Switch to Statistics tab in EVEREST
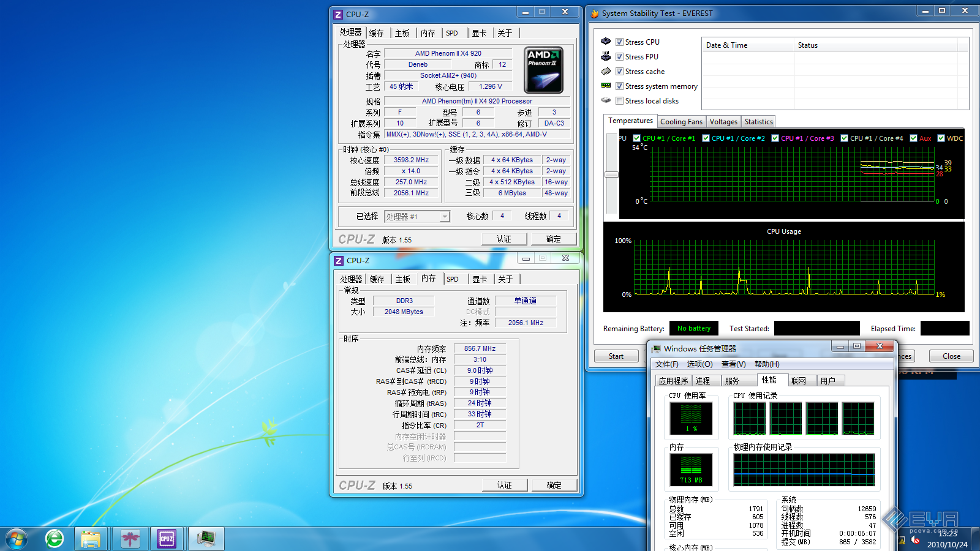This screenshot has width=980, height=551. pyautogui.click(x=759, y=122)
